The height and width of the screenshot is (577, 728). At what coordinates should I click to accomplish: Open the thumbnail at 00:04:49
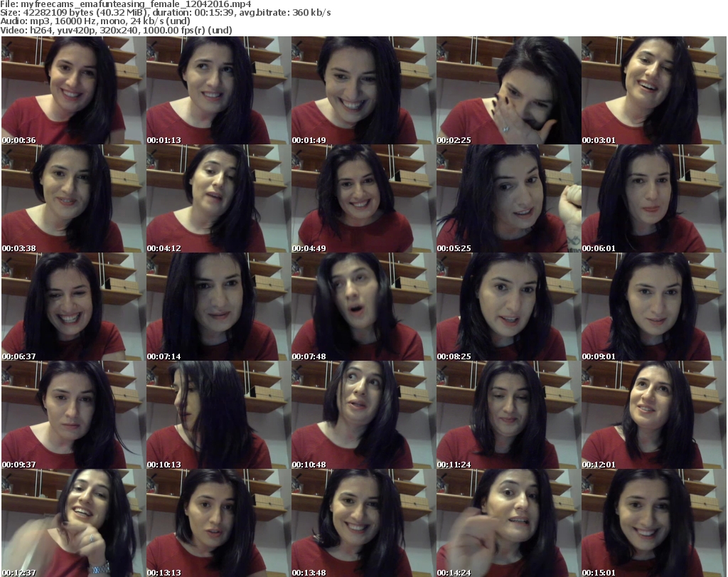[x=362, y=198]
